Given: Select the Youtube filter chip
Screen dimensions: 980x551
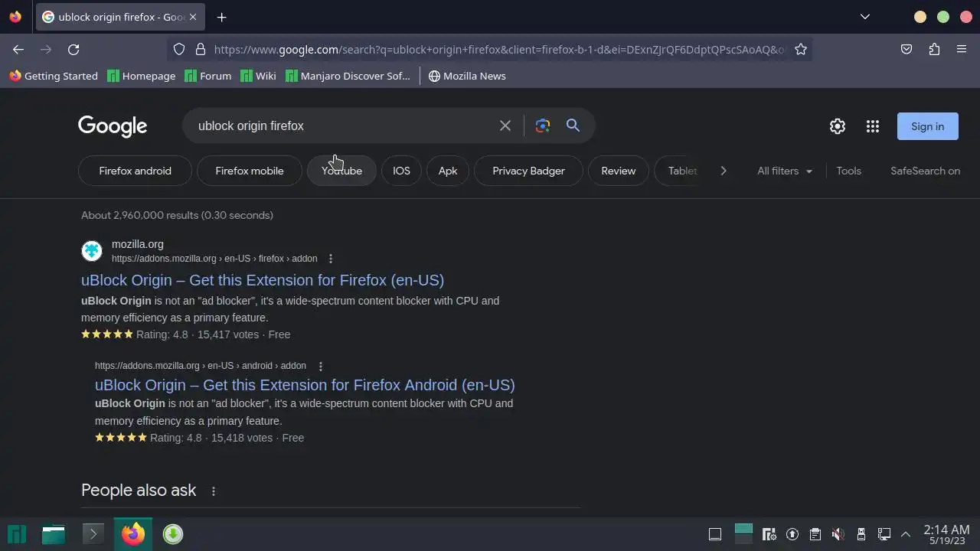Looking at the screenshot, I should click(x=341, y=171).
